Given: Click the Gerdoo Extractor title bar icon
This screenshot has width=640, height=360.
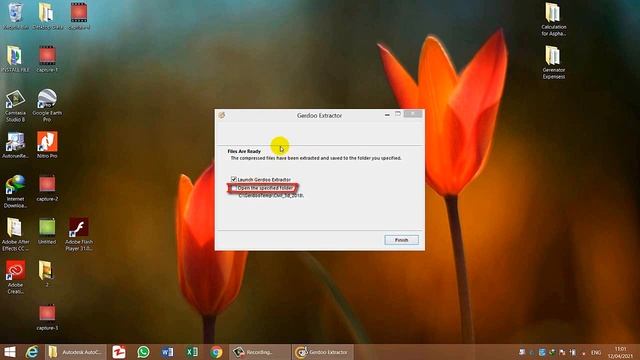Looking at the screenshot, I should (222, 116).
